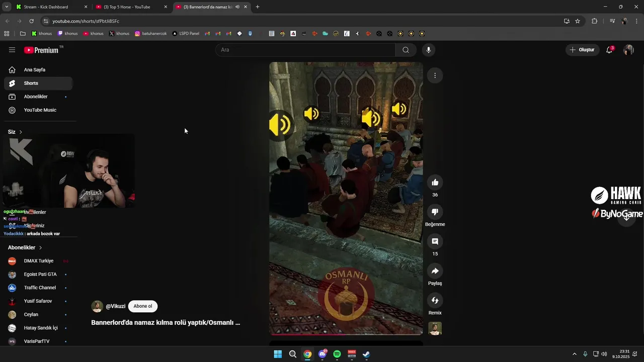Open Ceylan channel in subscriptions
The width and height of the screenshot is (644, 362).
click(38, 314)
